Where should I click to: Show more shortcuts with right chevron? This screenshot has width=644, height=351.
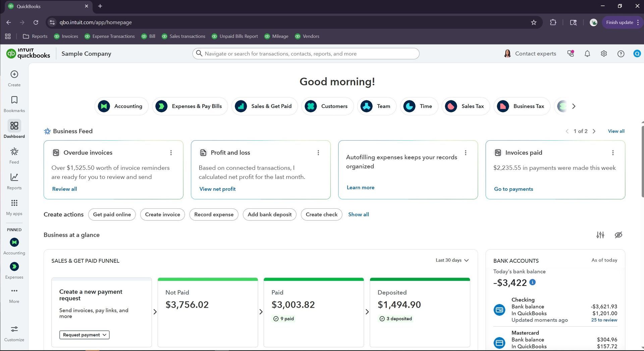click(x=574, y=106)
